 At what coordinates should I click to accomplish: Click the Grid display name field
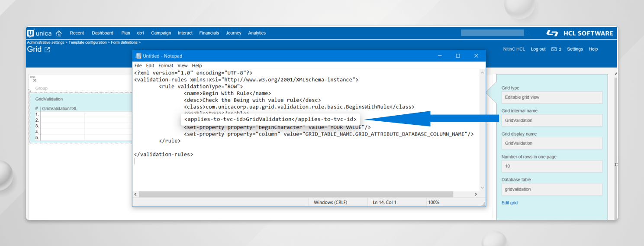[551, 143]
